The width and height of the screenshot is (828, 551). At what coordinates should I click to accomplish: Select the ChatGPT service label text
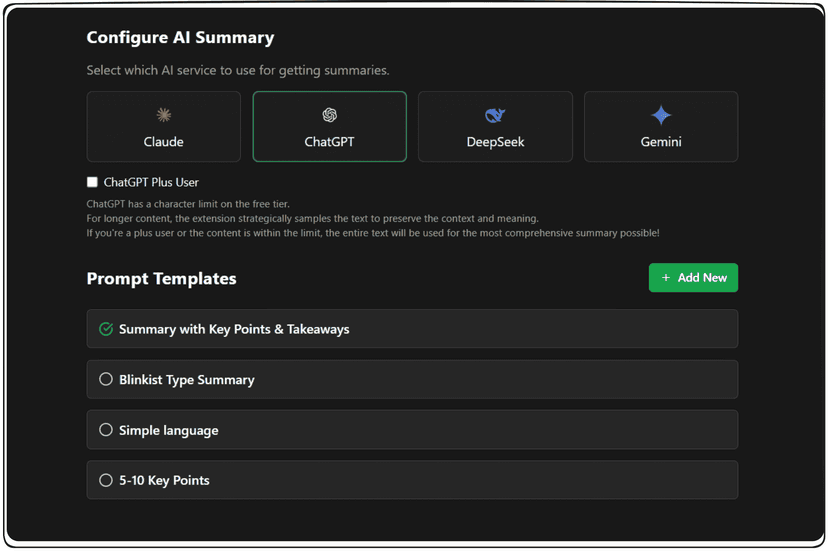pyautogui.click(x=330, y=142)
